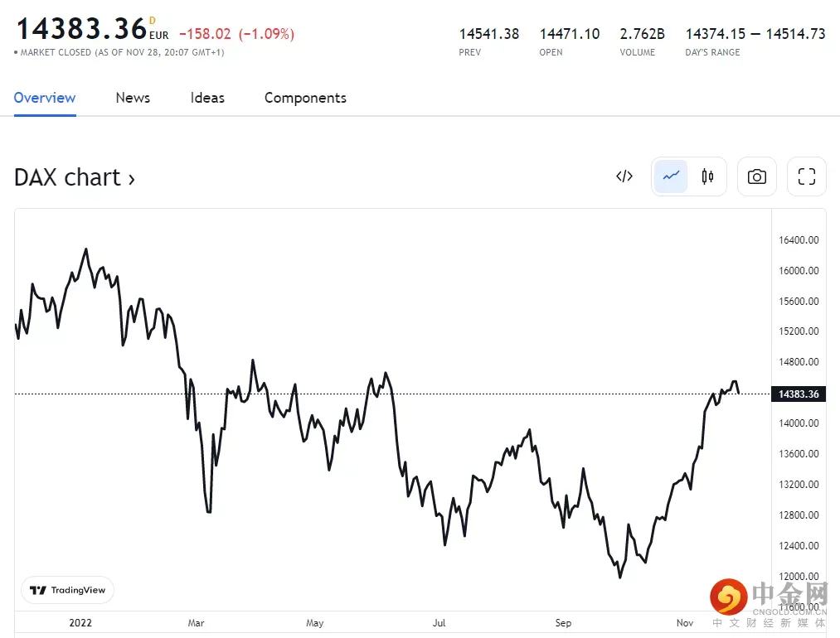Screen dimensions: 840x638
Task: Open the Overview tab
Action: [x=45, y=98]
